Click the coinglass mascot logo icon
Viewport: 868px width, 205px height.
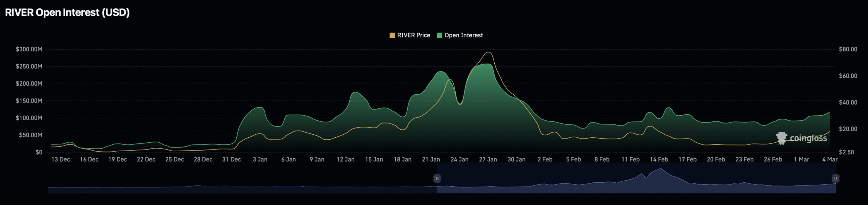point(782,138)
